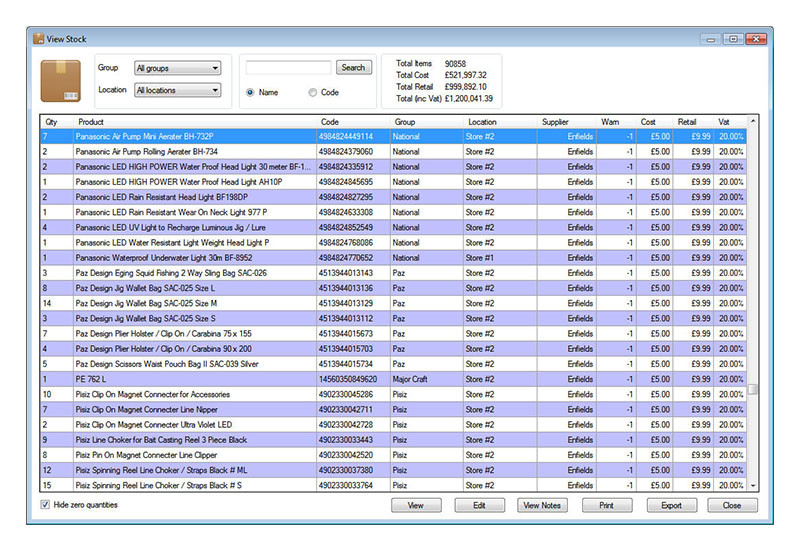Select row Paz Design Jig Wallet Bag Size S
This screenshot has width=800, height=551.
[x=393, y=318]
